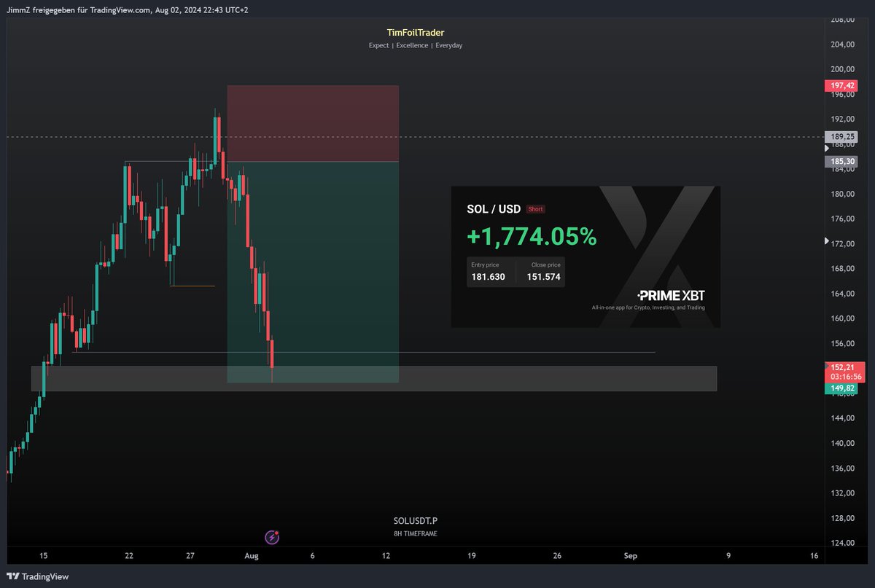This screenshot has height=588, width=875.
Task: Click the red notification dot on the lightning icon
Action: (x=276, y=531)
